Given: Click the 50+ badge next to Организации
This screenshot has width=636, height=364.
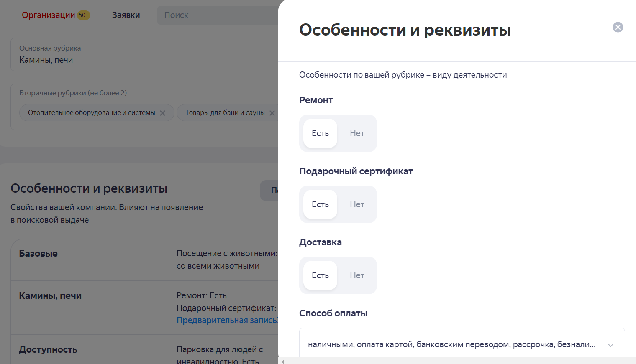Looking at the screenshot, I should click(x=84, y=15).
